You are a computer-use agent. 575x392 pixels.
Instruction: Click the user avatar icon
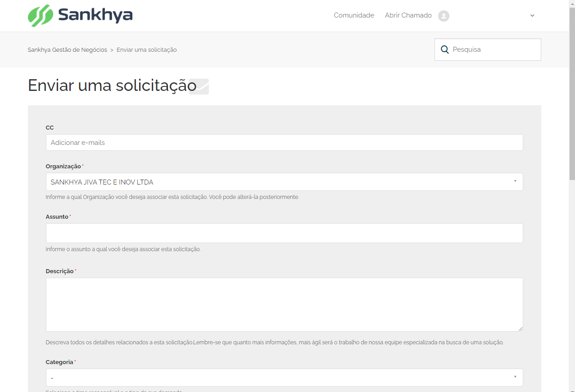[x=444, y=16]
